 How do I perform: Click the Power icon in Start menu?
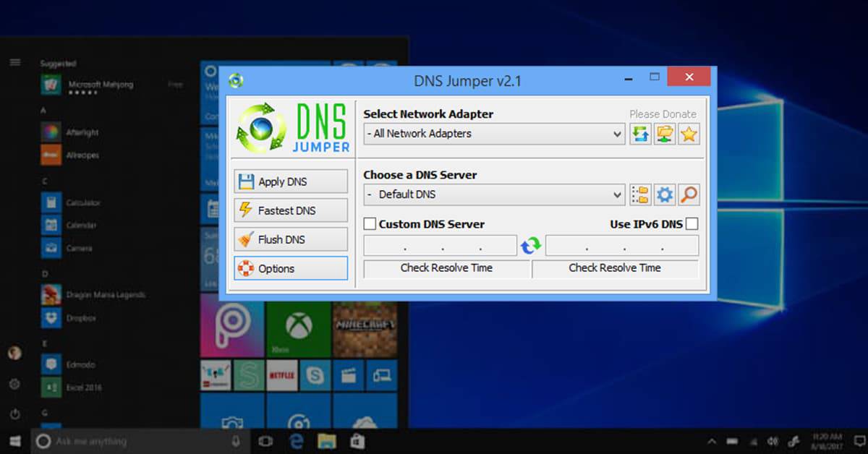coord(14,414)
